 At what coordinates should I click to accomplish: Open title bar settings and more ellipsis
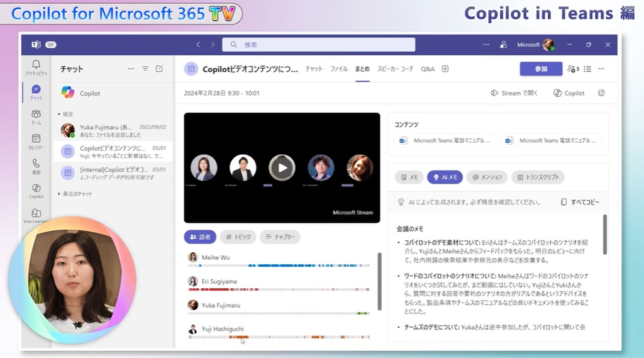(486, 45)
